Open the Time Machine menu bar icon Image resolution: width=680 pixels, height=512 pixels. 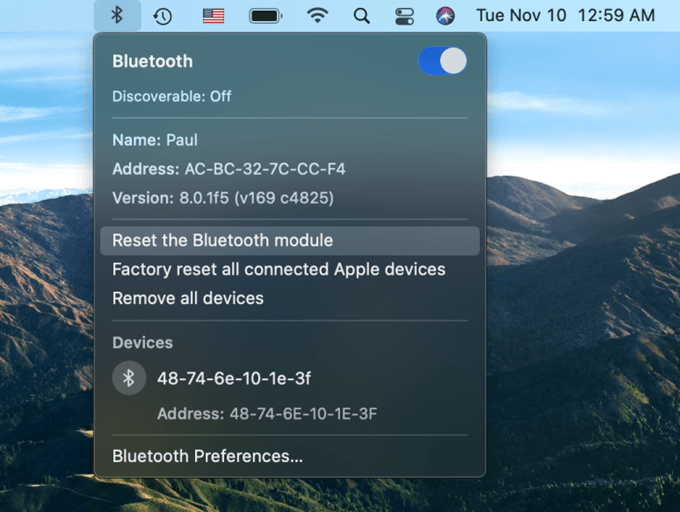coord(163,16)
